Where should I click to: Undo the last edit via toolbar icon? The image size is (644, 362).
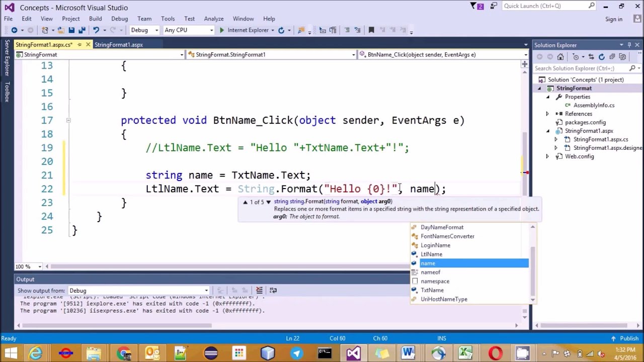click(x=96, y=30)
